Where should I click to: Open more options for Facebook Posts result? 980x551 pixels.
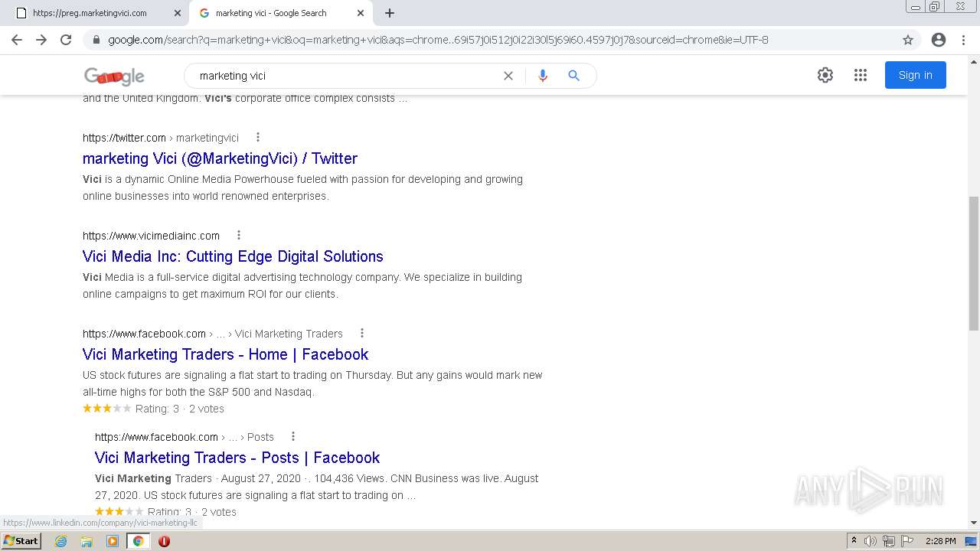point(293,436)
